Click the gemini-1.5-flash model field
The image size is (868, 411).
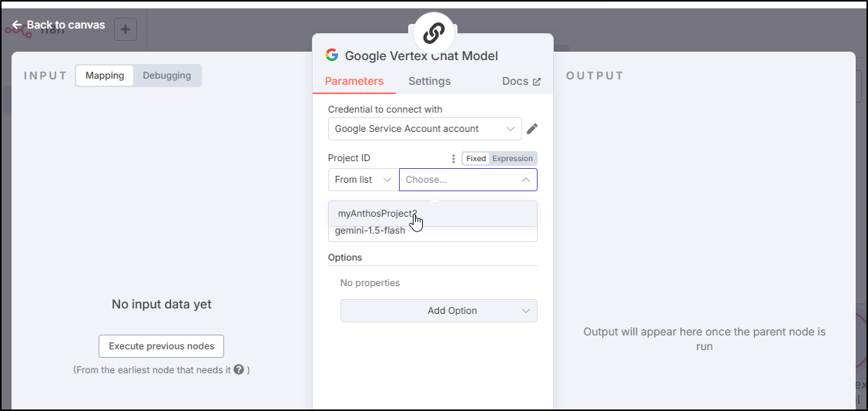[432, 233]
